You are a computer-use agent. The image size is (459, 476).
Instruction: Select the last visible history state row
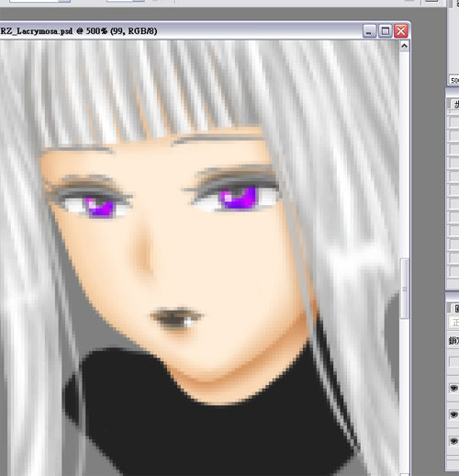(453, 272)
